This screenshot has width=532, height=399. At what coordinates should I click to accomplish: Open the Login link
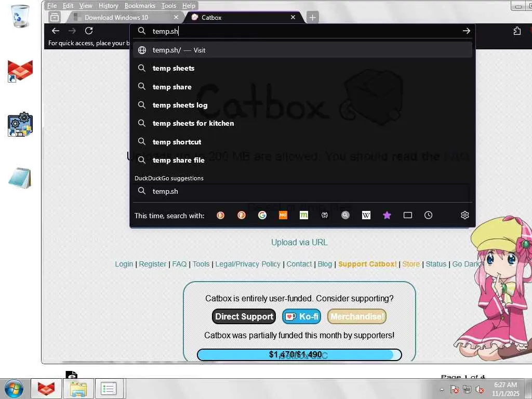point(124,264)
